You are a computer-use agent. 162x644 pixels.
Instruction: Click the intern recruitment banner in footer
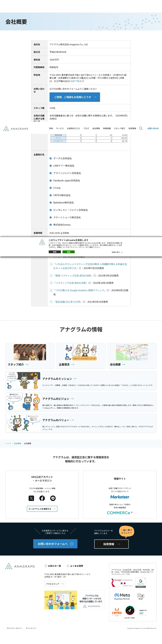coord(75,600)
